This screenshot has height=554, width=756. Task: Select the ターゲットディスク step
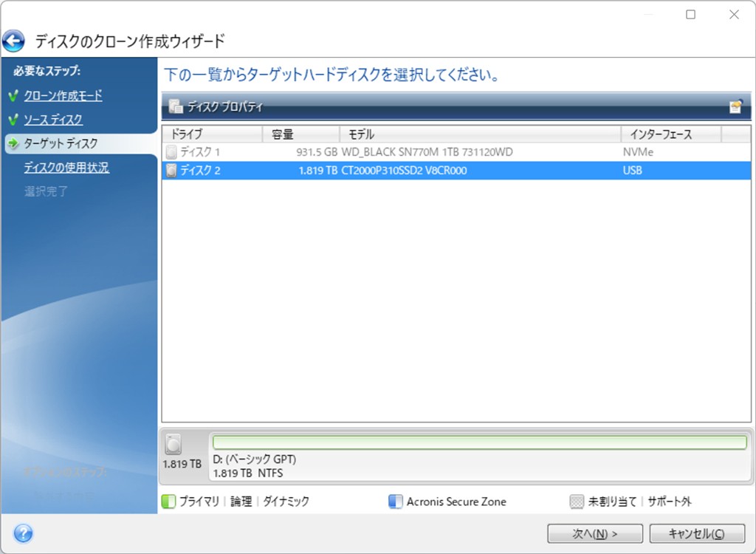pos(61,143)
